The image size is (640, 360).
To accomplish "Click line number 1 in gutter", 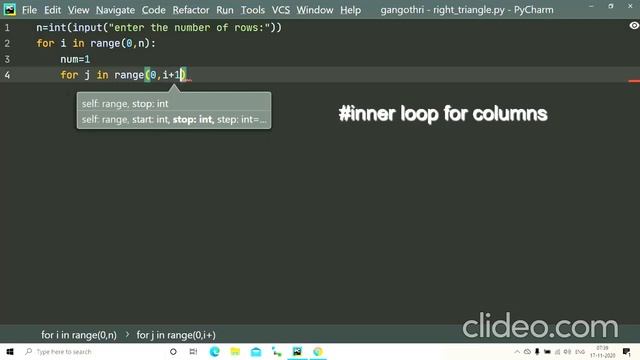I will coord(7,28).
